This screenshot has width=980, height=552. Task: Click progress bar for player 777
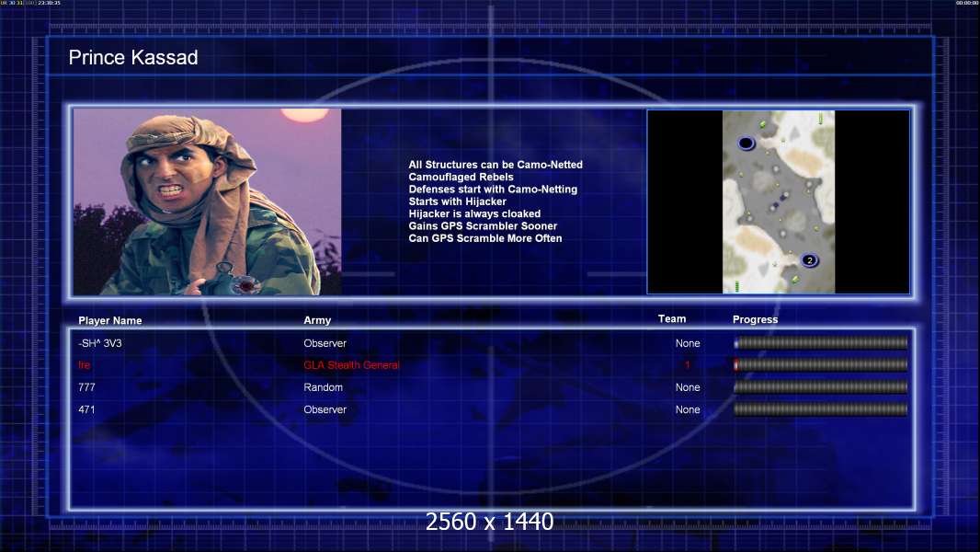tap(820, 387)
